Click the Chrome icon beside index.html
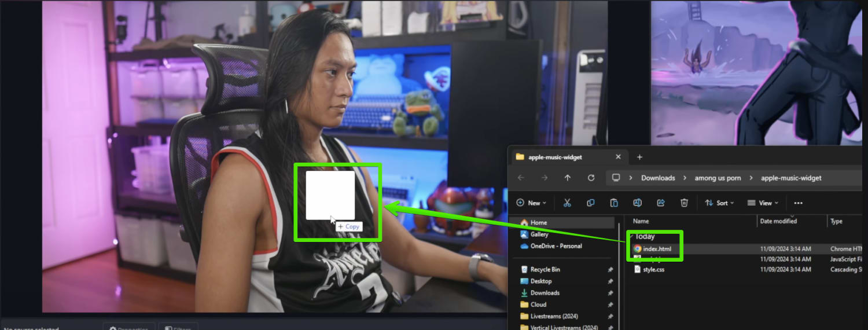 (x=637, y=249)
